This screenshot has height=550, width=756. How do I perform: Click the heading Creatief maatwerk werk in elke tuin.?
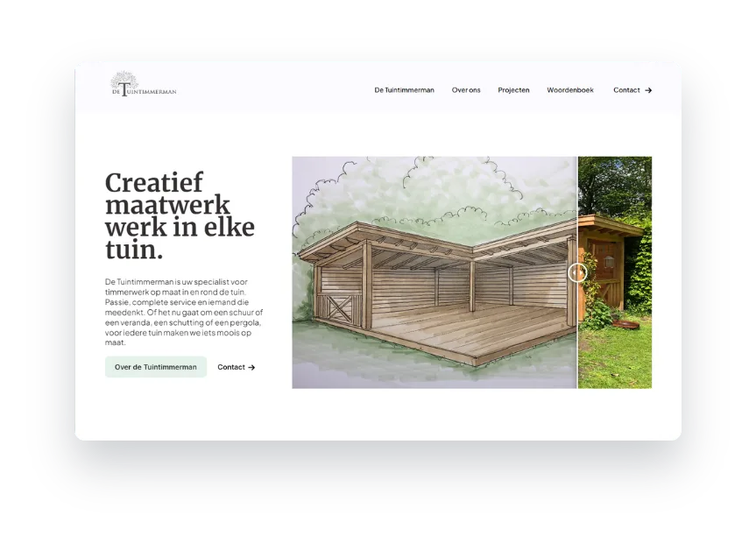(x=180, y=216)
